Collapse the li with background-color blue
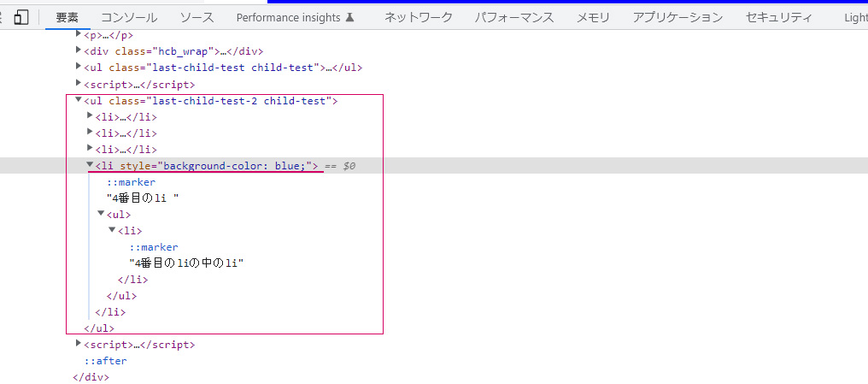Image resolution: width=868 pixels, height=384 pixels. pyautogui.click(x=91, y=164)
